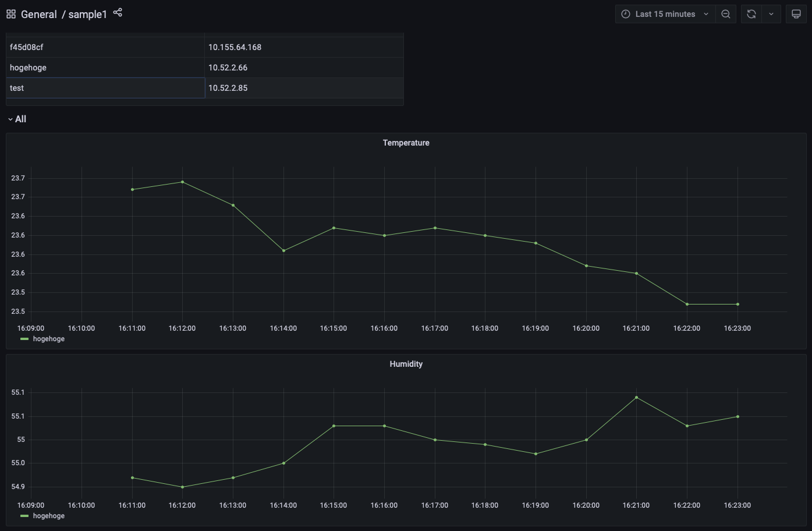Open the refresh interval dropdown arrow
The image size is (812, 531).
pyautogui.click(x=771, y=14)
